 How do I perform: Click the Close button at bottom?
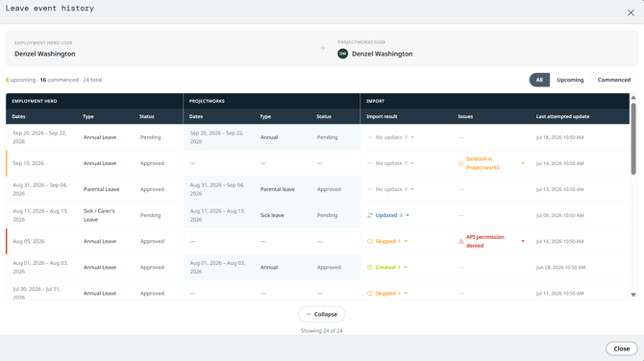click(621, 349)
